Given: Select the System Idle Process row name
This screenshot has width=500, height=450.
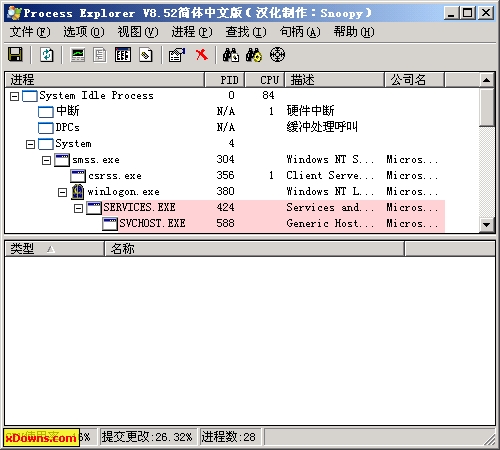Looking at the screenshot, I should tap(96, 96).
